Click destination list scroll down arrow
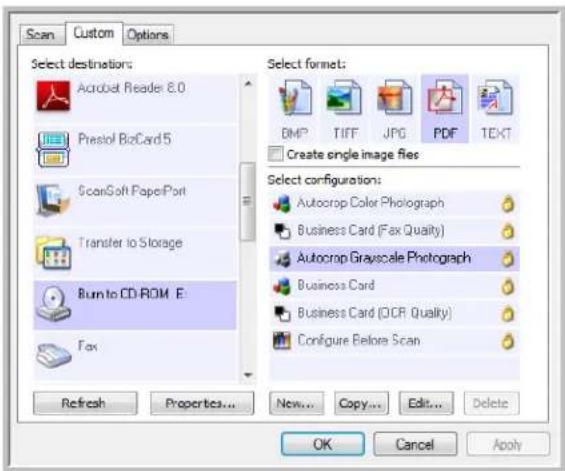 248,375
